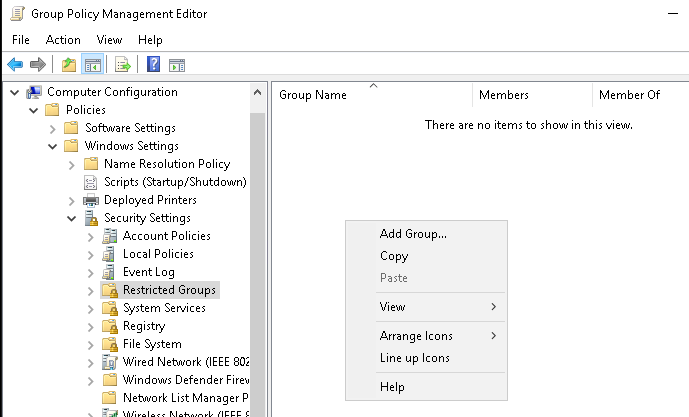The width and height of the screenshot is (689, 417).
Task: Collapse the Security Settings node
Action: (71, 218)
